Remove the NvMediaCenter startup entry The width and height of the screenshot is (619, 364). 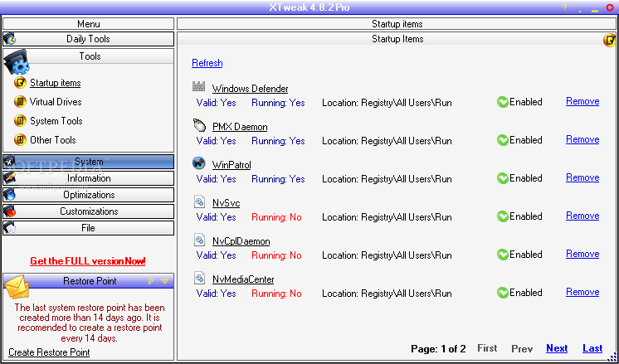582,292
